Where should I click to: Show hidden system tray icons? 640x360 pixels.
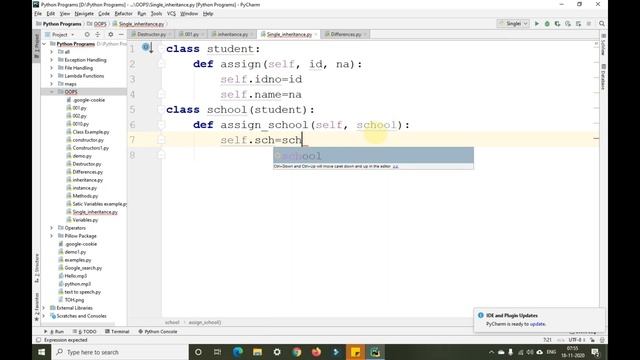click(491, 352)
